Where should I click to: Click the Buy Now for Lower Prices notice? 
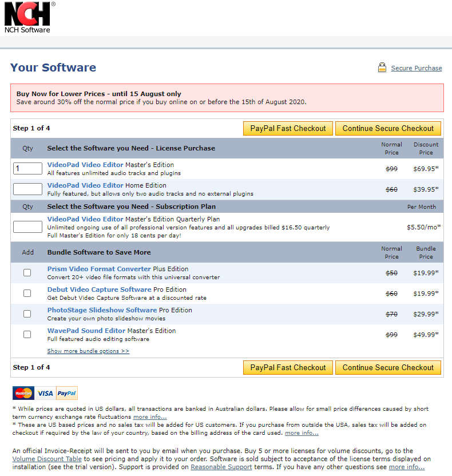pos(227,98)
